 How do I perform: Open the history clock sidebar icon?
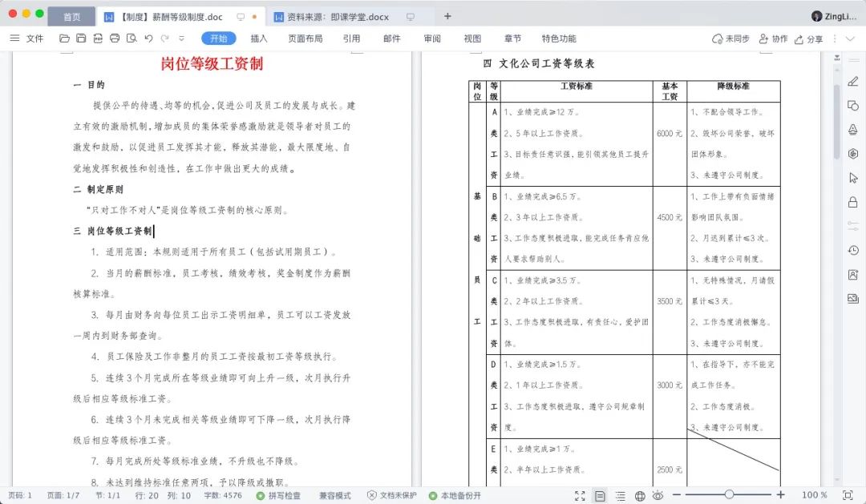pos(853,251)
